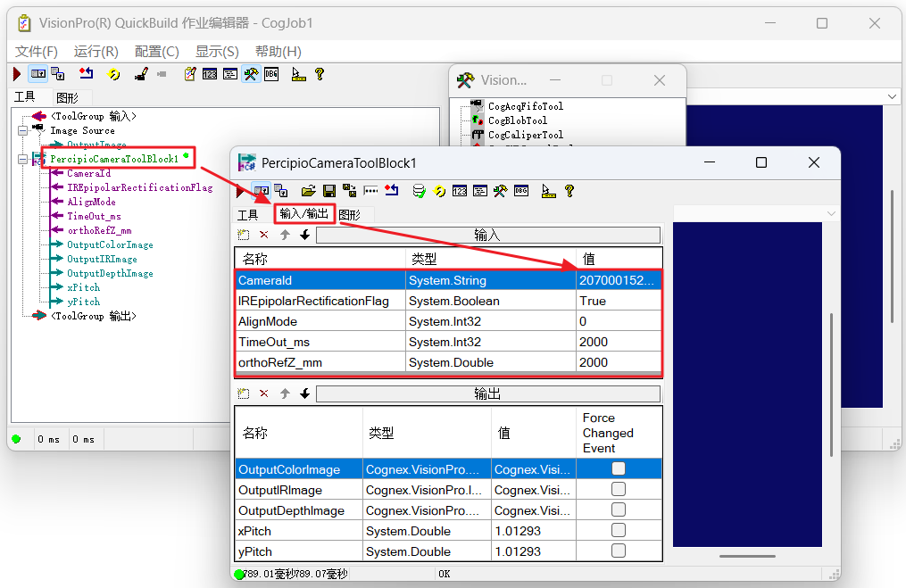Click the move-down arrow icon above inputs table

tap(305, 235)
